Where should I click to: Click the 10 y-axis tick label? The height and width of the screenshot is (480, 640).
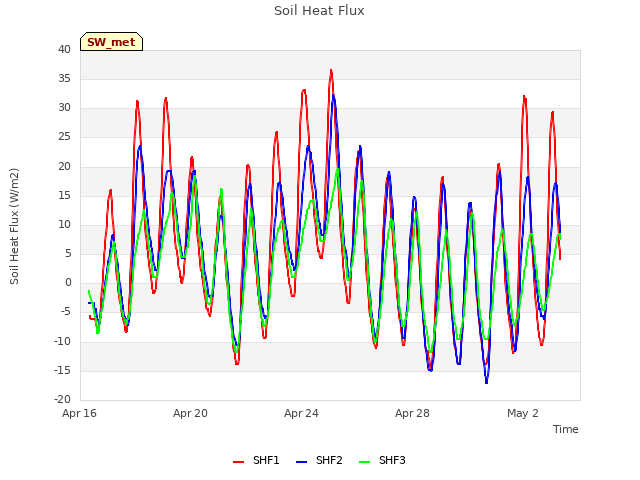64,224
